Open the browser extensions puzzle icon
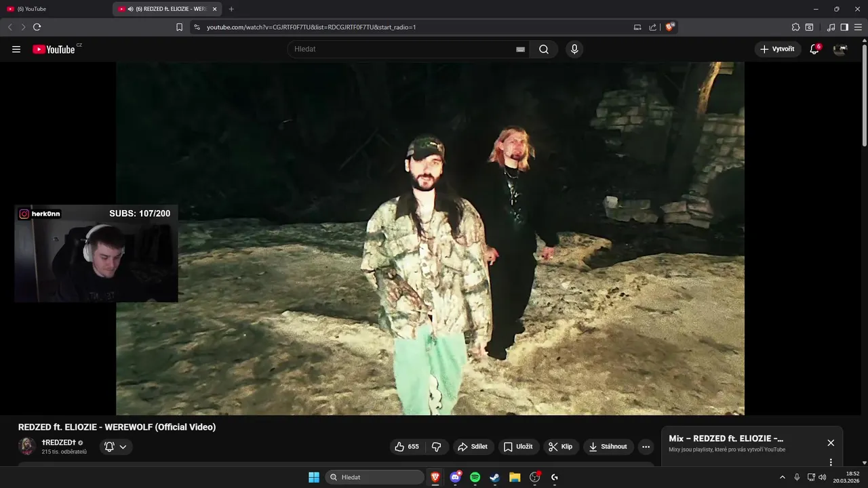The width and height of the screenshot is (868, 488). [x=795, y=27]
